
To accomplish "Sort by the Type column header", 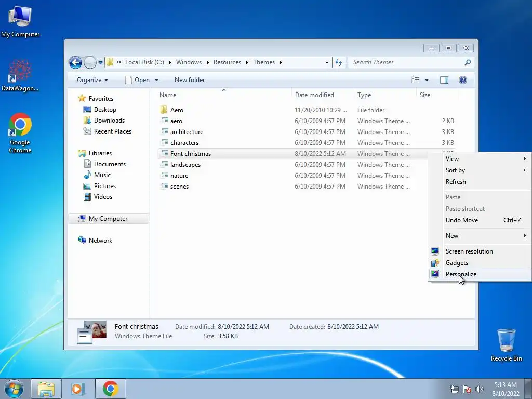I will [x=385, y=95].
